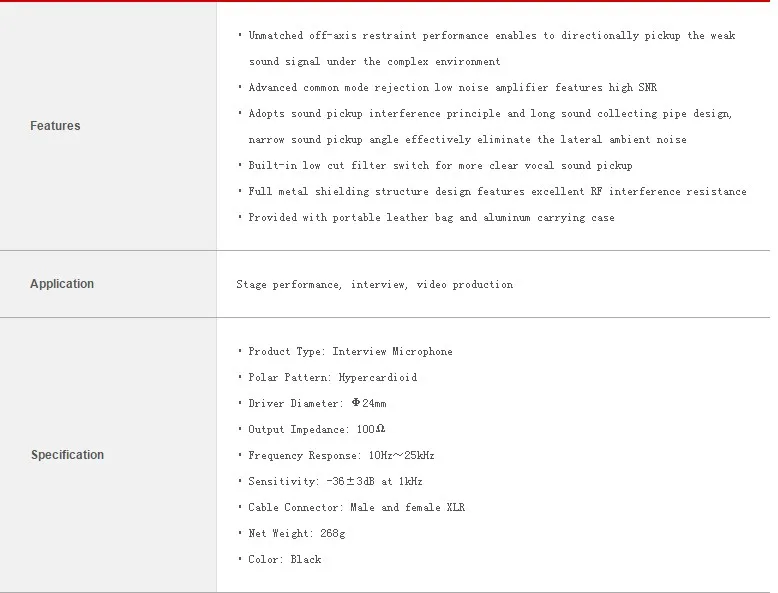
Task: Click the Polar Pattern: Hypercardioid line
Action: click(x=332, y=378)
